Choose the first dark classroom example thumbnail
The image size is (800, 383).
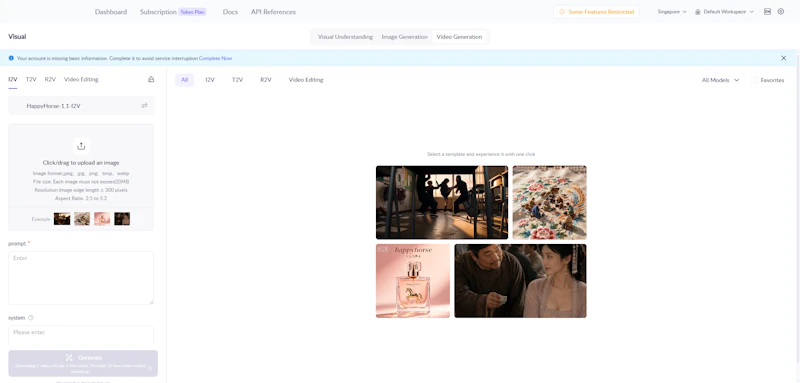pos(62,219)
